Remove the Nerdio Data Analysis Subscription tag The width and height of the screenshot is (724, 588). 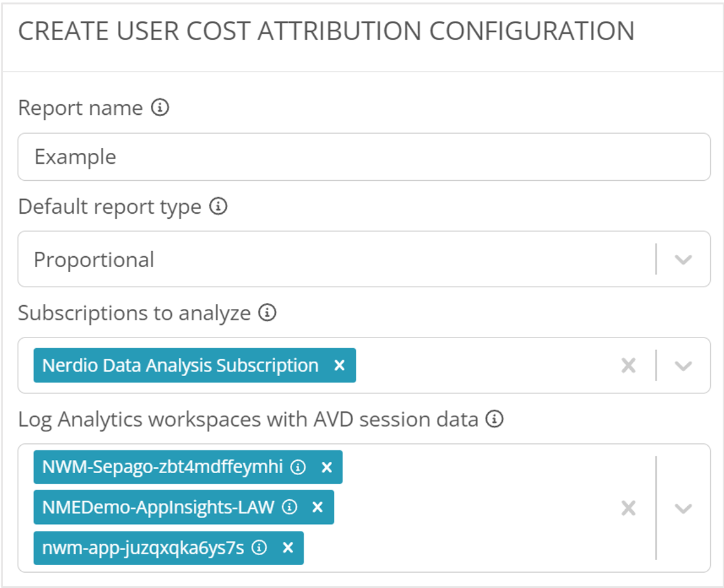pos(339,365)
